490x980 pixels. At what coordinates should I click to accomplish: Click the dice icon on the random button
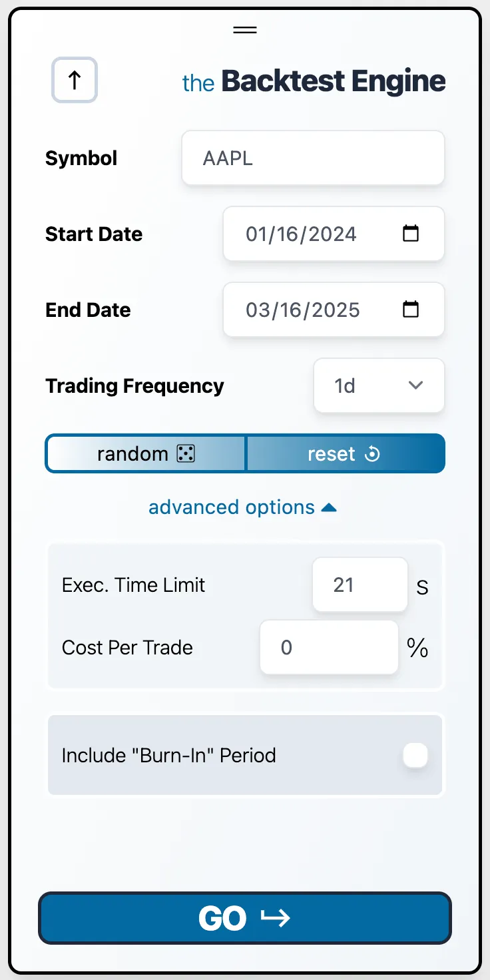coord(185,453)
